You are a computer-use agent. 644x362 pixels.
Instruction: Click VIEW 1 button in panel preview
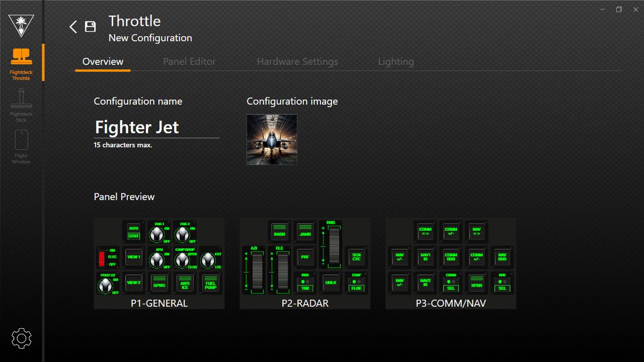134,257
